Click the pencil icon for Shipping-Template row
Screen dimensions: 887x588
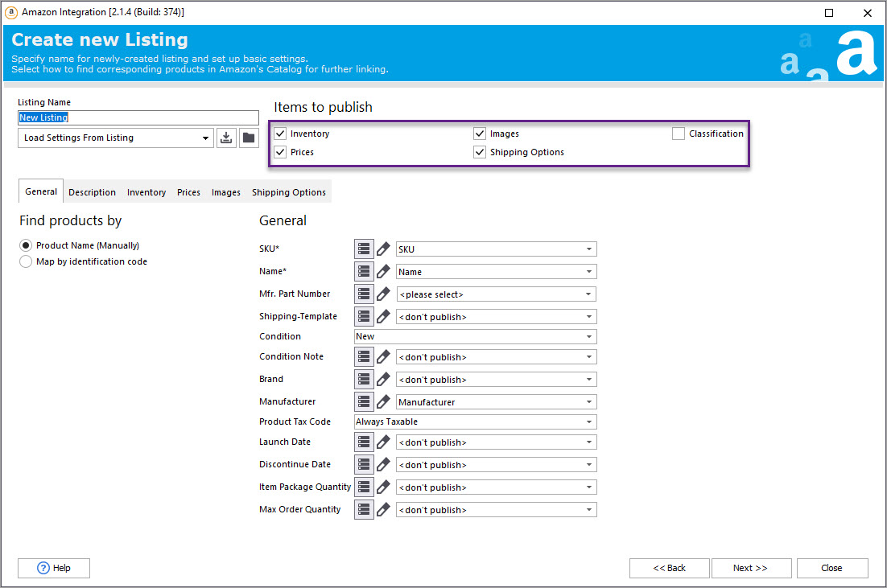pyautogui.click(x=384, y=317)
